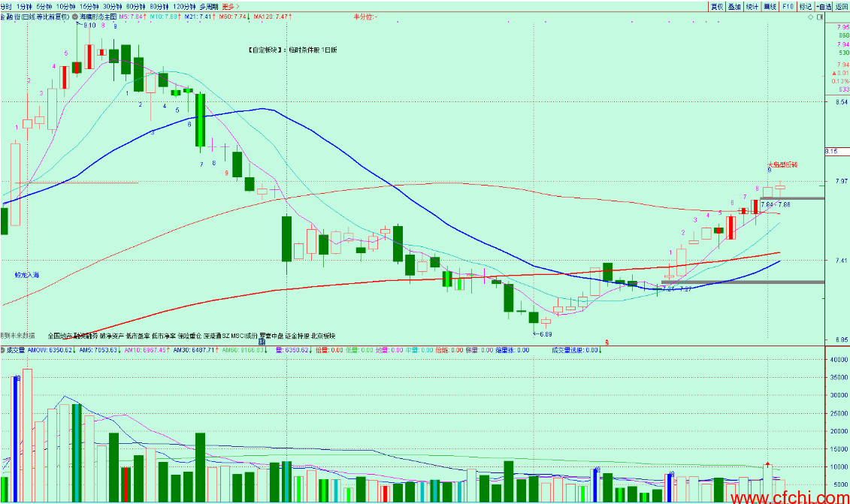The image size is (850, 504).
Task: Click the 深港通SZ sector tag
Action: [x=216, y=336]
